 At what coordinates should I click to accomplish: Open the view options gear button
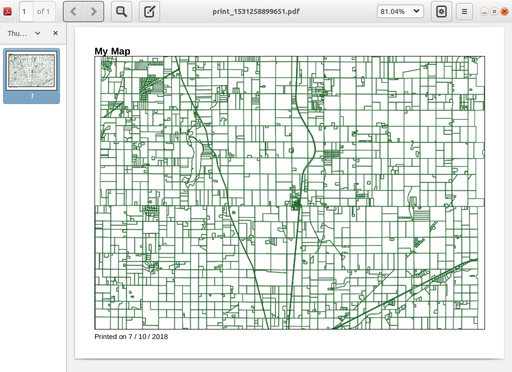click(441, 11)
